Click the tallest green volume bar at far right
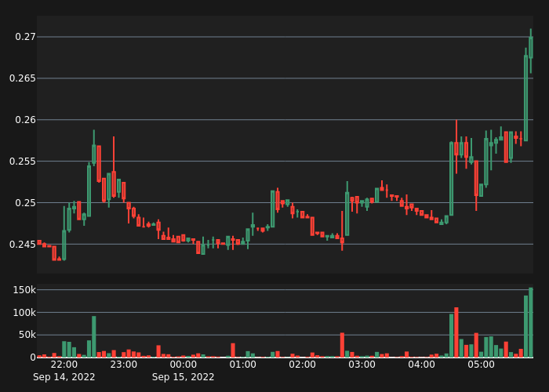The image size is (549, 392). click(531, 322)
